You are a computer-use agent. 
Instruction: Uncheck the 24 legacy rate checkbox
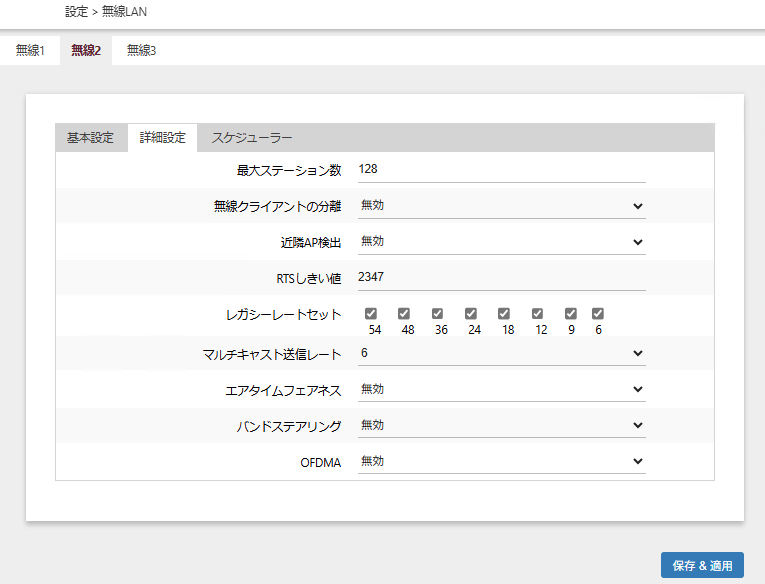click(471, 313)
